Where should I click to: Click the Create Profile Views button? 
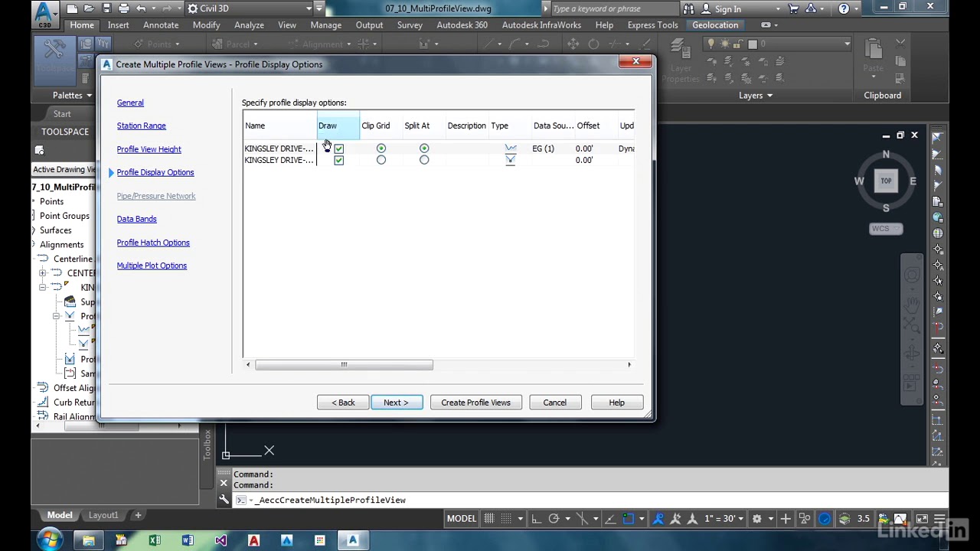click(475, 403)
